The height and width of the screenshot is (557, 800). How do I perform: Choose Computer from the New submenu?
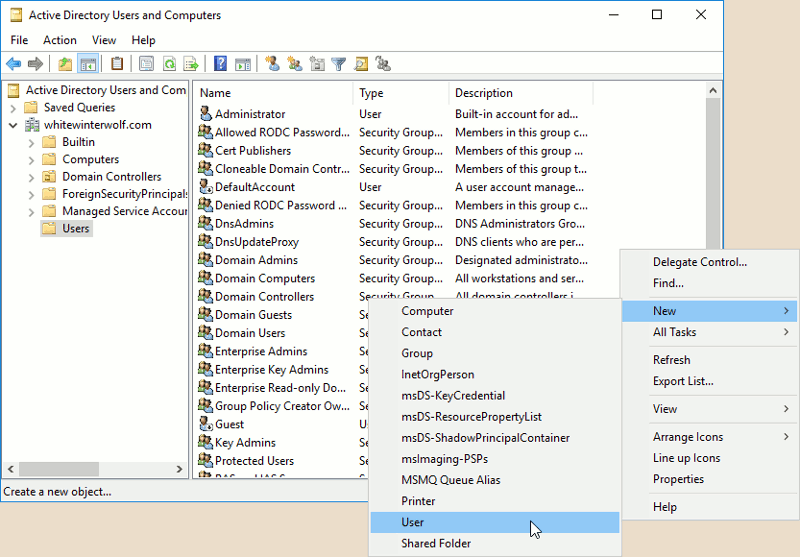click(x=494, y=311)
